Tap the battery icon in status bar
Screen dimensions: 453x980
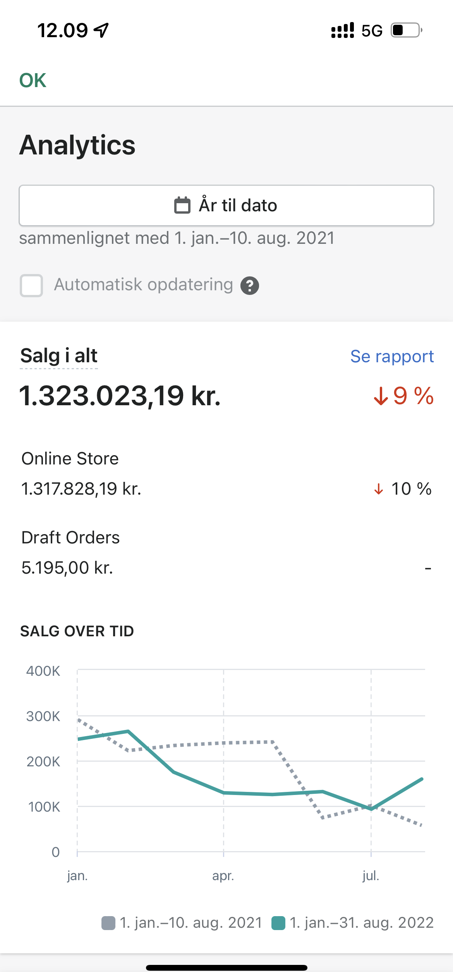[406, 30]
